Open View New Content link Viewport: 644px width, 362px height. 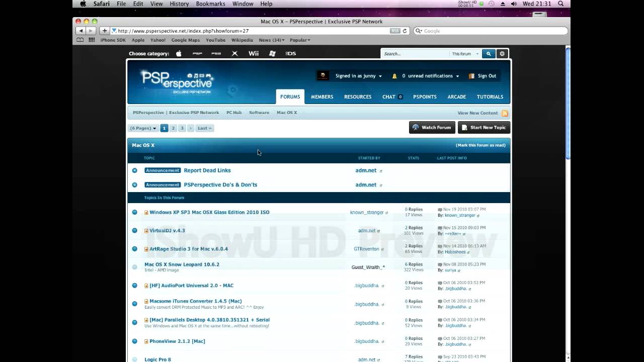(x=477, y=113)
